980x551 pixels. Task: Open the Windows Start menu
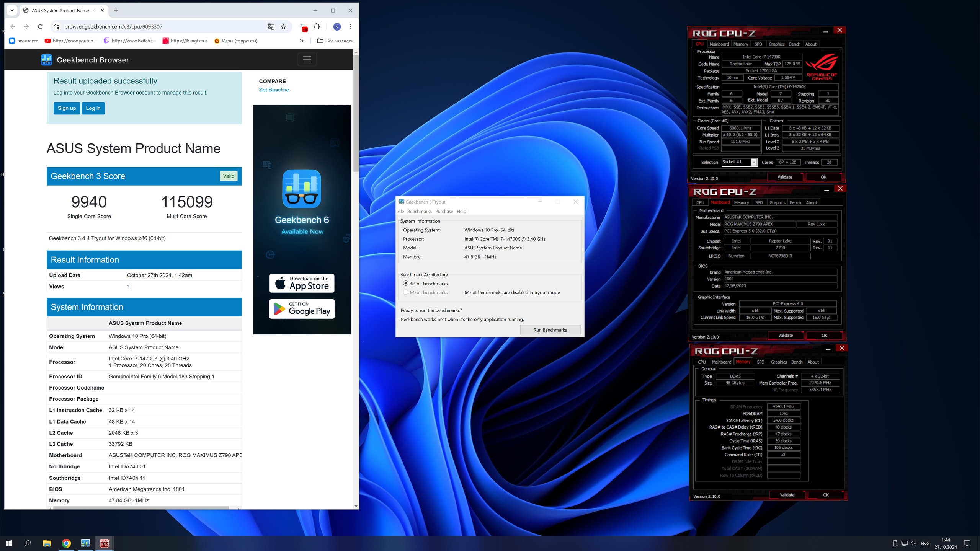[9, 543]
